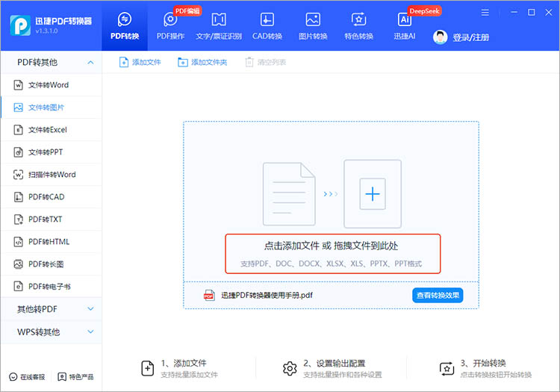Screen dimensions: 560x392
Task: Click the red PDF file icon
Action: tap(209, 295)
